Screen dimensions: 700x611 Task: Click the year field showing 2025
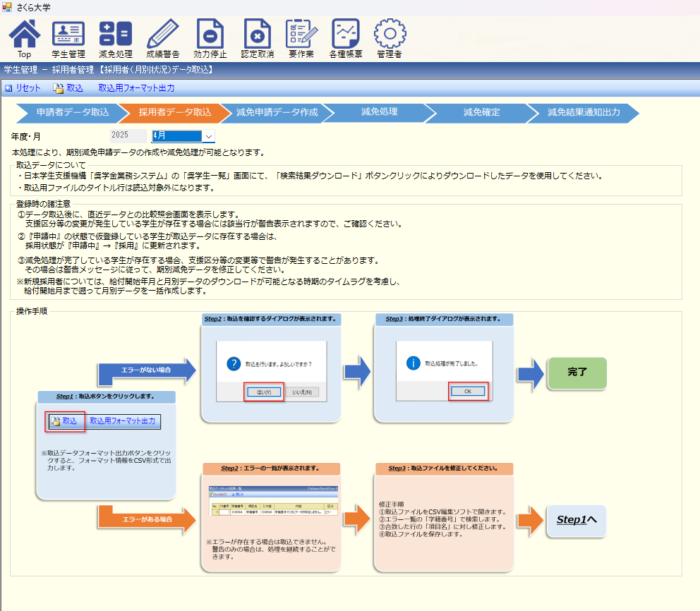point(128,135)
